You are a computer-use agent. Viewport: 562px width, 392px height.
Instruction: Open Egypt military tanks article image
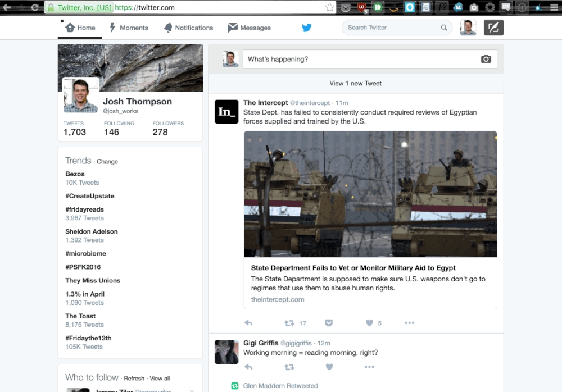(370, 194)
